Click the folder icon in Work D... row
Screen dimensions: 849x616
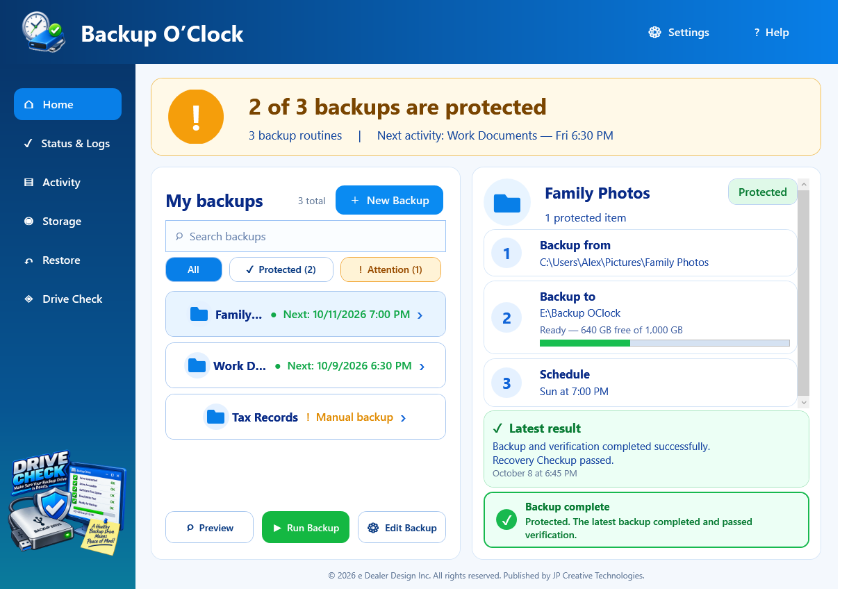[197, 366]
